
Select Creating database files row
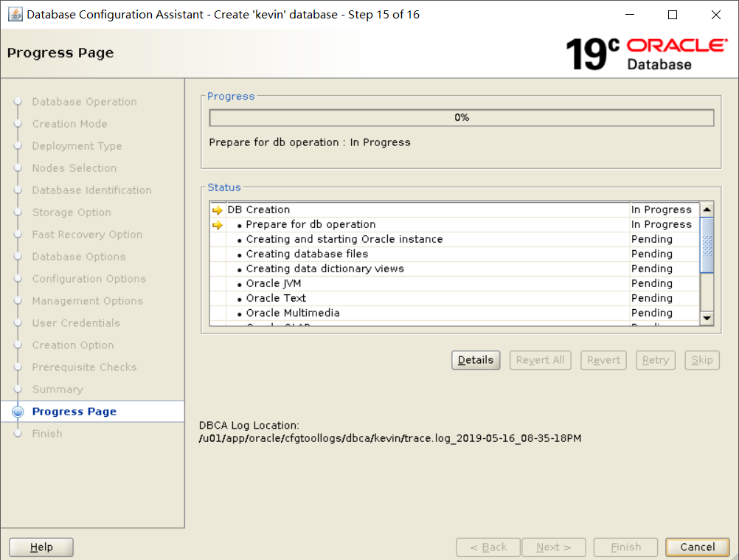pyautogui.click(x=455, y=254)
